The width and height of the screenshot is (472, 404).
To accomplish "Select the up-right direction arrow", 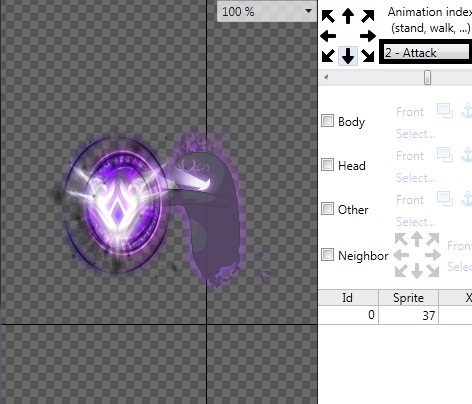I will (368, 16).
